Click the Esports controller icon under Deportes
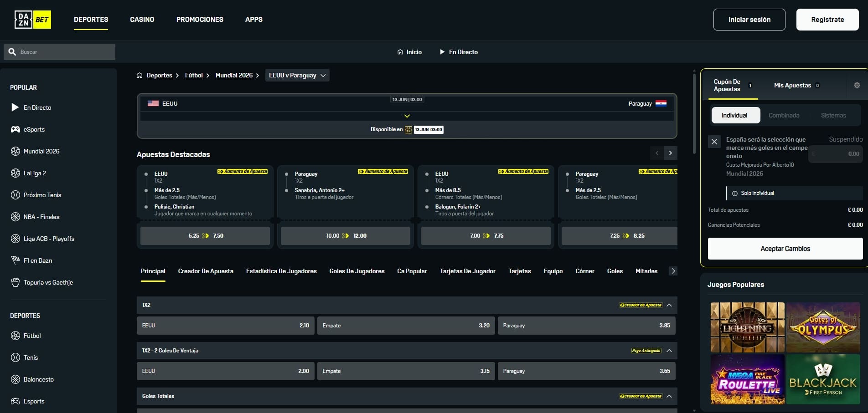The image size is (868, 413). click(x=15, y=401)
